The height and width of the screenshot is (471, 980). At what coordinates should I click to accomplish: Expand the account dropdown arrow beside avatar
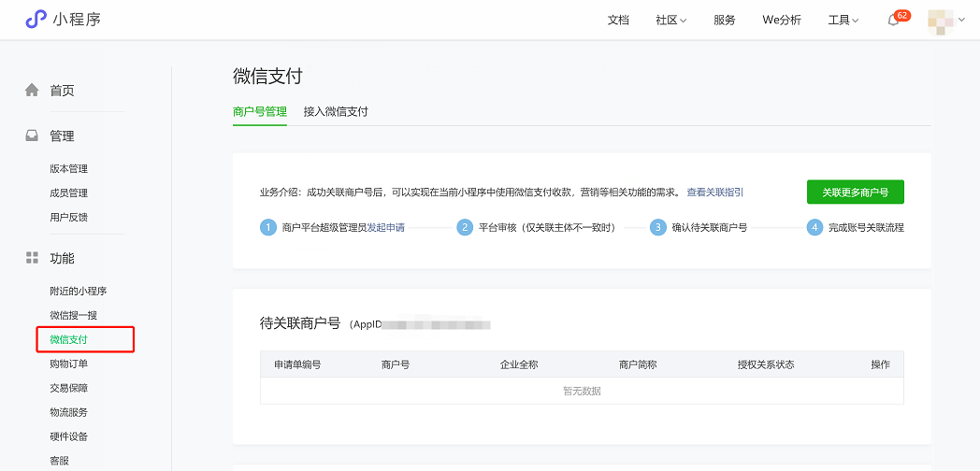click(x=962, y=20)
